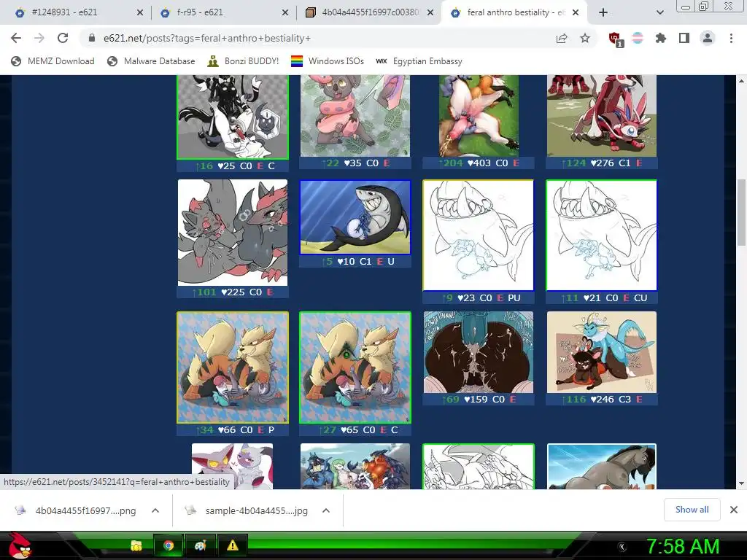Toggle the browser side panel icon
This screenshot has height=560, width=747.
(684, 38)
